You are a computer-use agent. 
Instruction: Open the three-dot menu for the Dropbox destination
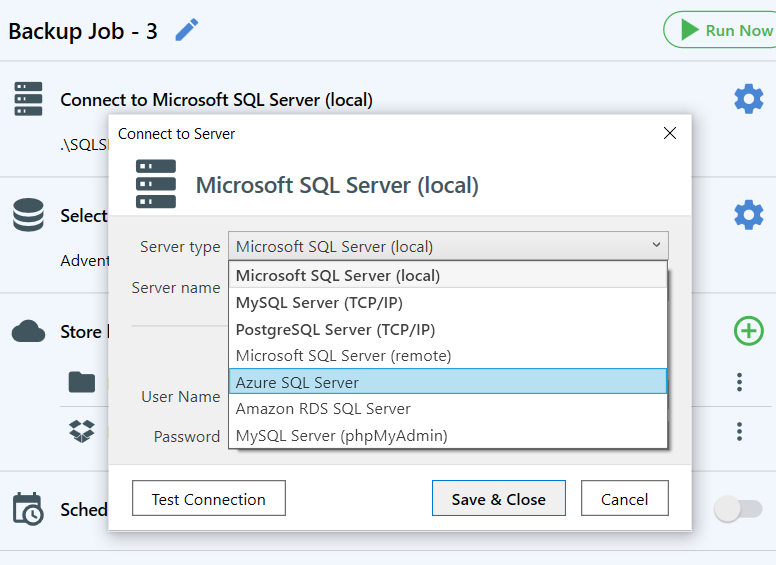pos(739,431)
